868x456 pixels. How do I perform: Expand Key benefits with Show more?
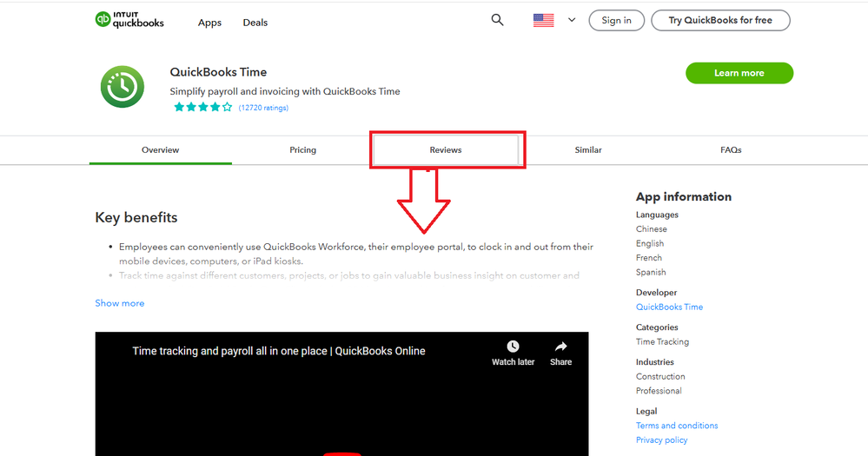click(120, 303)
